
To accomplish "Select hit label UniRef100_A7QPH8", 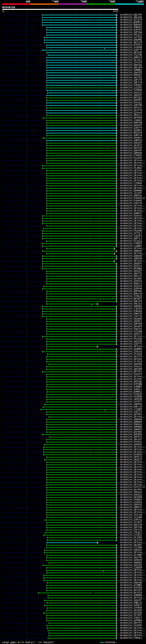I will click(131, 47).
